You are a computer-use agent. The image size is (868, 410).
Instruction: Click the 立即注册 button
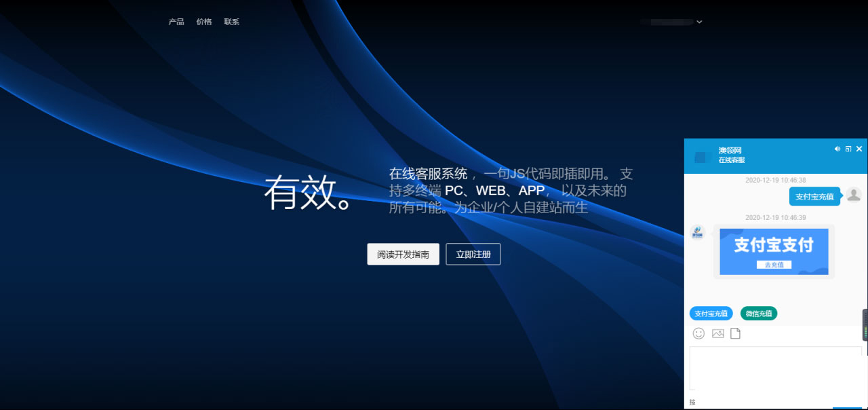point(473,254)
